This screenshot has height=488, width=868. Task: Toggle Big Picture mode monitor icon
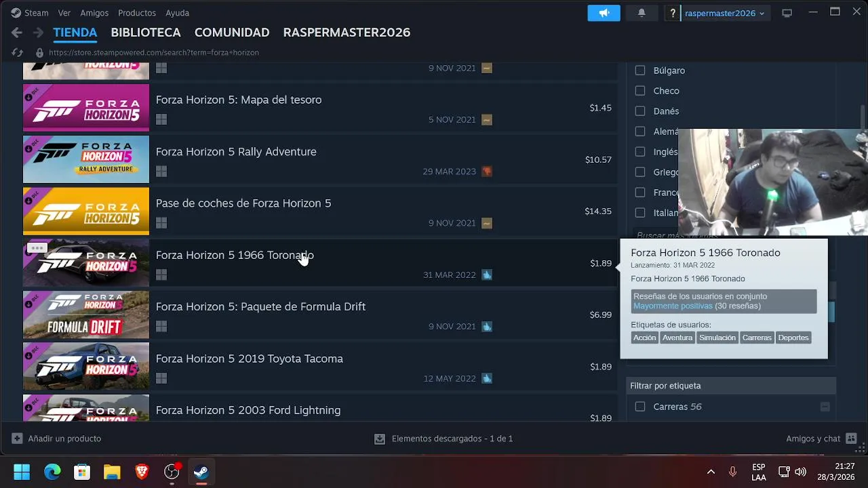pos(787,13)
